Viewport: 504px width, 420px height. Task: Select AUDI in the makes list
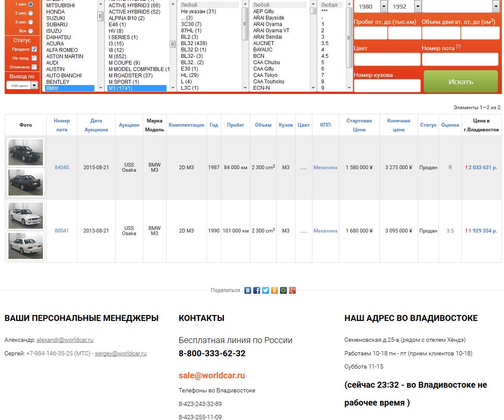(52, 63)
